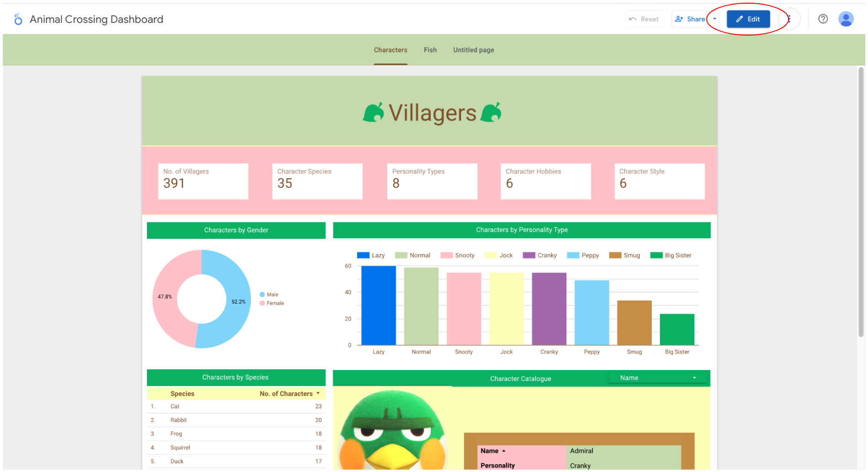Click the Looker Studio logo icon
The image size is (868, 472).
click(x=18, y=19)
